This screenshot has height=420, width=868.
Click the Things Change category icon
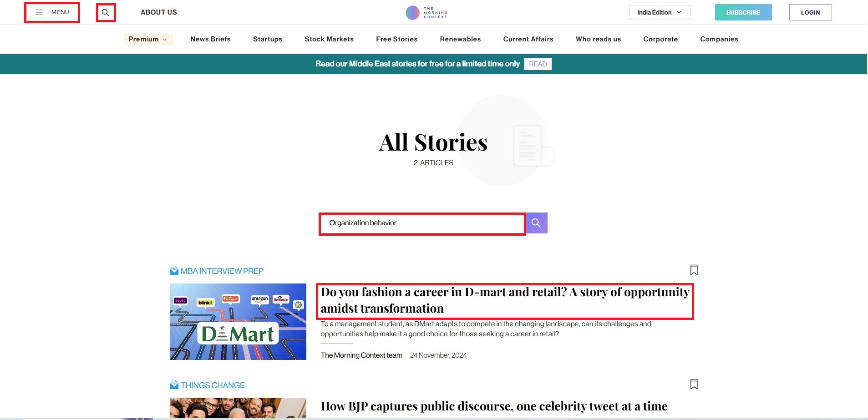(x=174, y=385)
